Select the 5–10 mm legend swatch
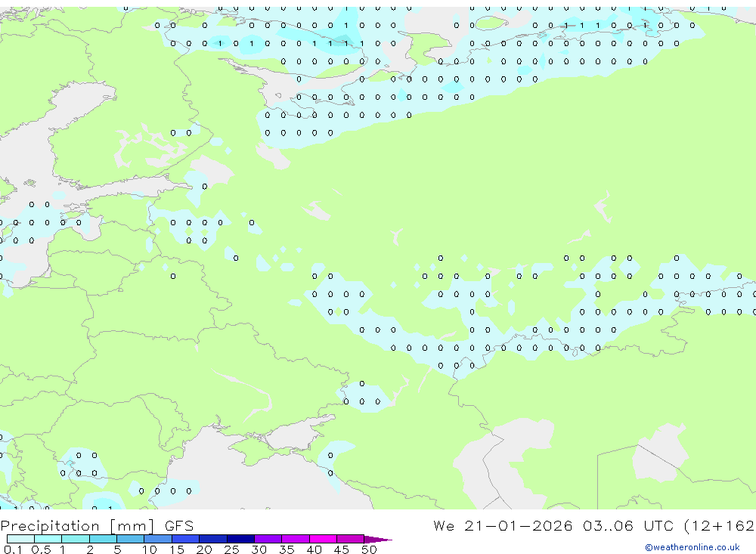This screenshot has height=554, width=756. (x=131, y=539)
